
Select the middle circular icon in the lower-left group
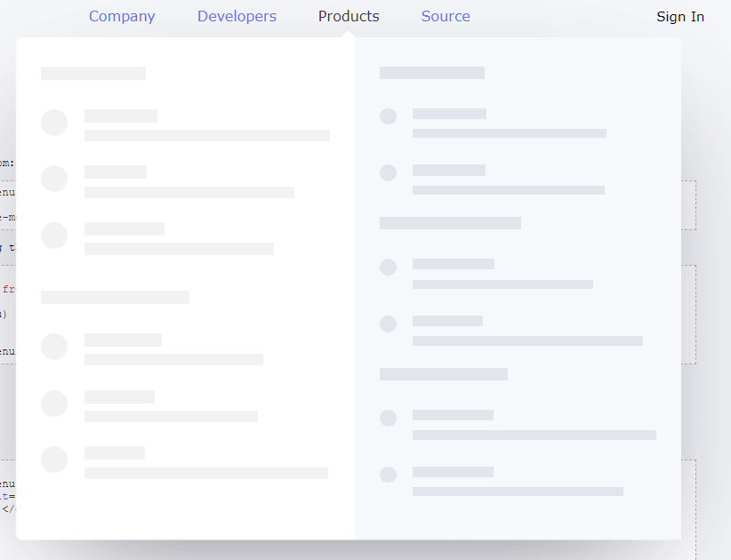pyautogui.click(x=54, y=403)
